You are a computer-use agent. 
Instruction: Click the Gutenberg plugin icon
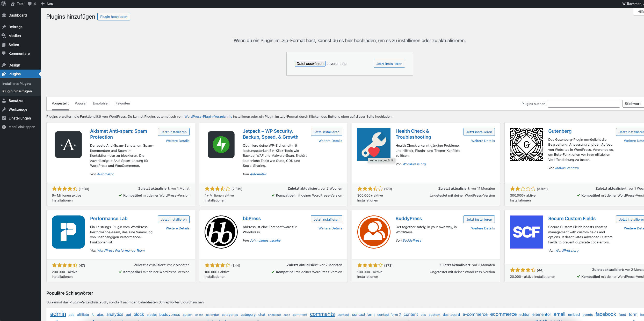[526, 145]
